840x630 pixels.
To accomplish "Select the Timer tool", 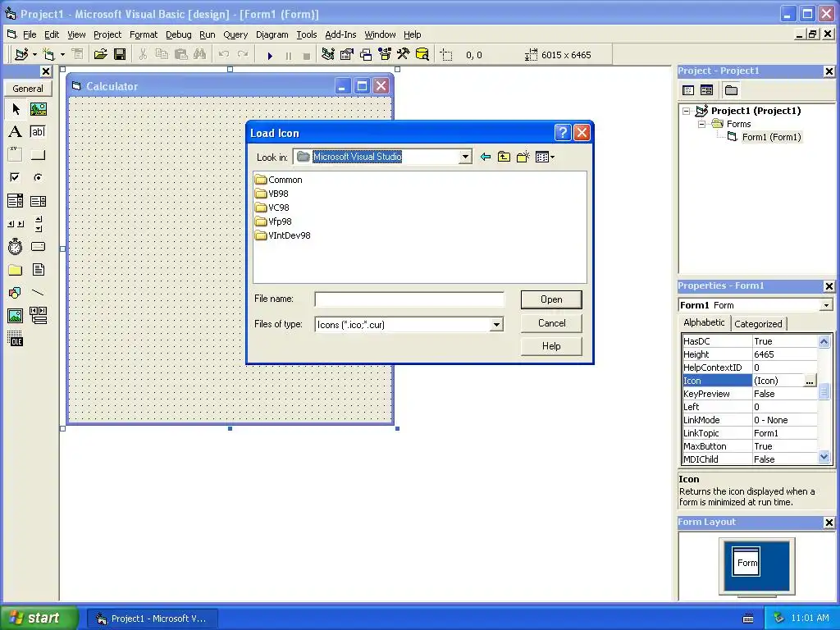I will (16, 246).
